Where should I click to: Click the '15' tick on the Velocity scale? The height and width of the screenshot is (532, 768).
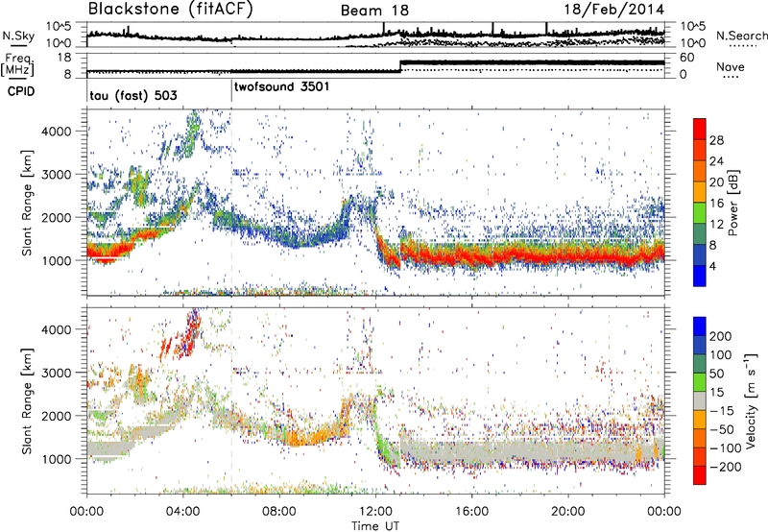click(x=717, y=393)
